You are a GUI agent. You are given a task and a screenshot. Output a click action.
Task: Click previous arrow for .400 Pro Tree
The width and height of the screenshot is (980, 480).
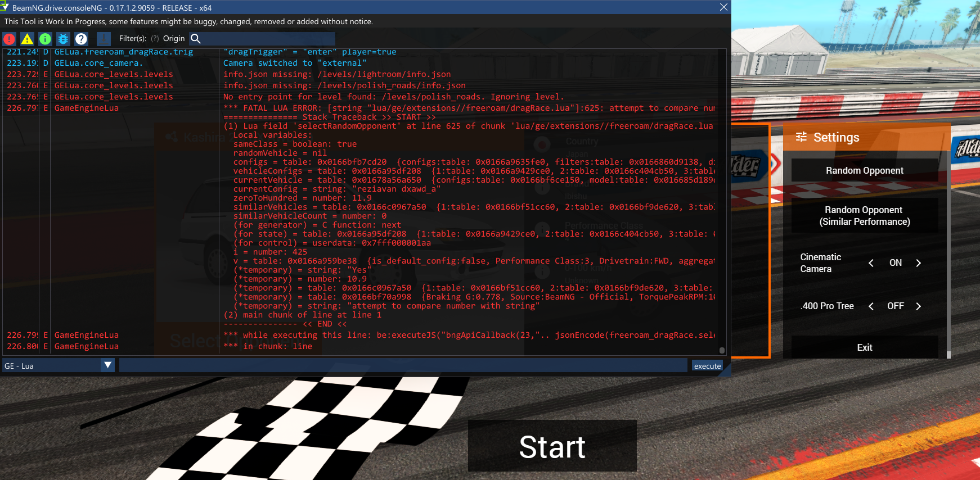[871, 306]
